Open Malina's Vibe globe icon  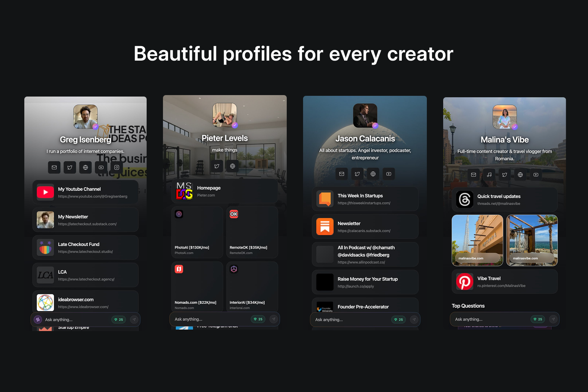pyautogui.click(x=520, y=175)
